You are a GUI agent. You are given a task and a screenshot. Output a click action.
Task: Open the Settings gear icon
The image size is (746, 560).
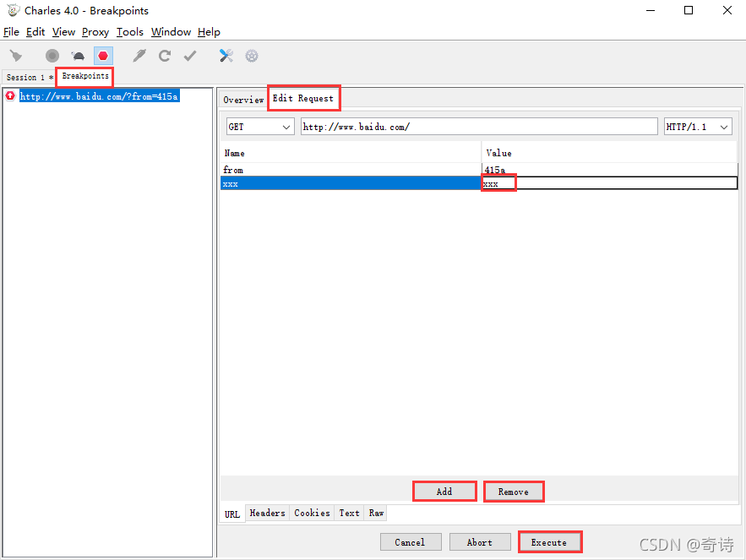tap(252, 56)
